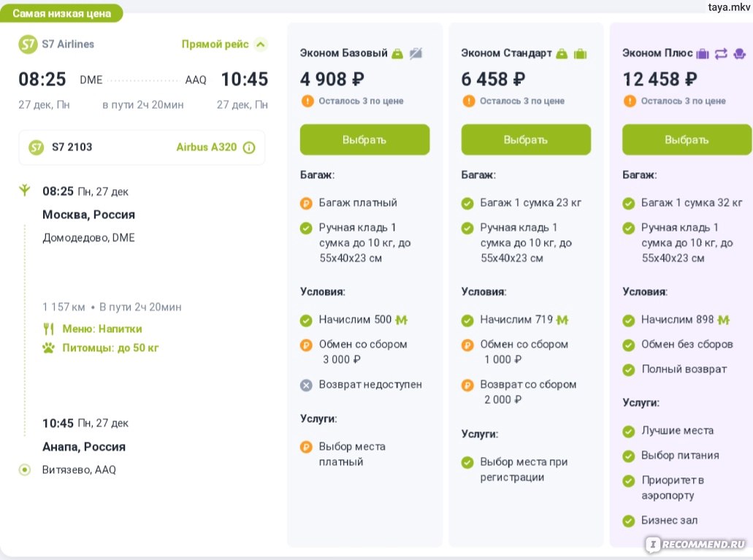Screen dimensions: 753x560
Task: Click the armchair icon beside Эконом Плюс
Action: (x=739, y=53)
